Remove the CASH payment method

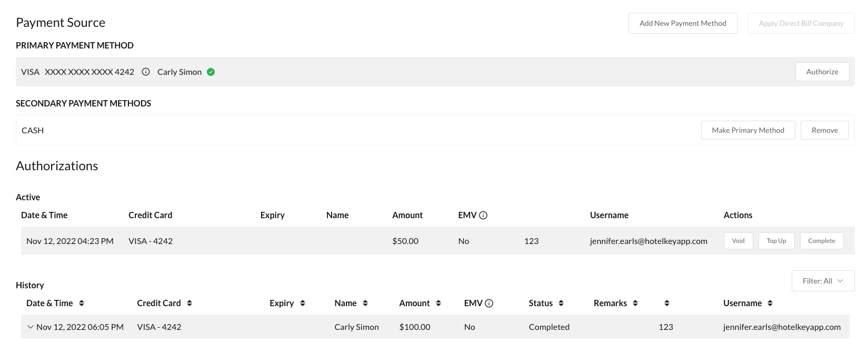click(x=824, y=130)
